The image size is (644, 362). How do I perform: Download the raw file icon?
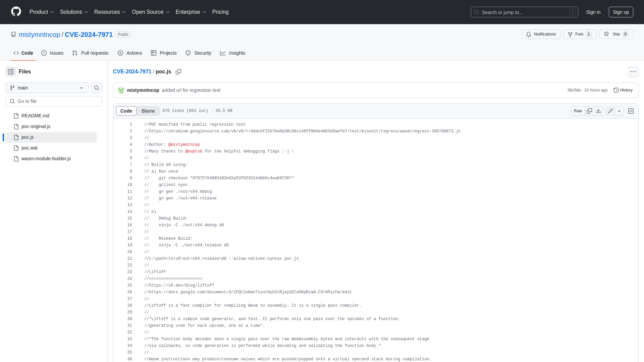598,111
